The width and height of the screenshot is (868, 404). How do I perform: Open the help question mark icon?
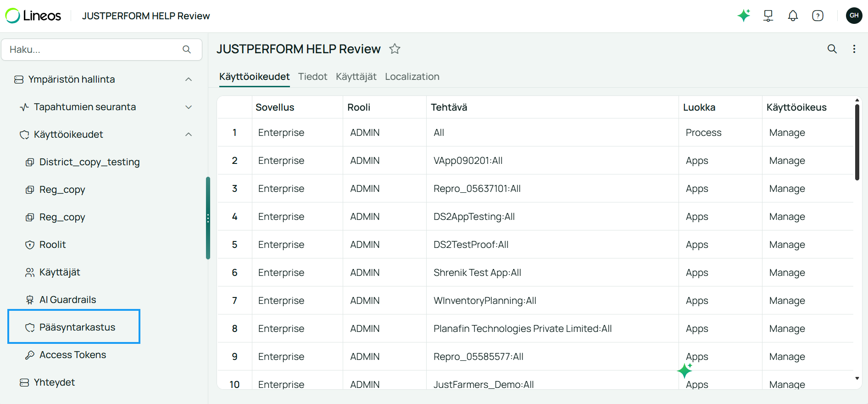818,16
